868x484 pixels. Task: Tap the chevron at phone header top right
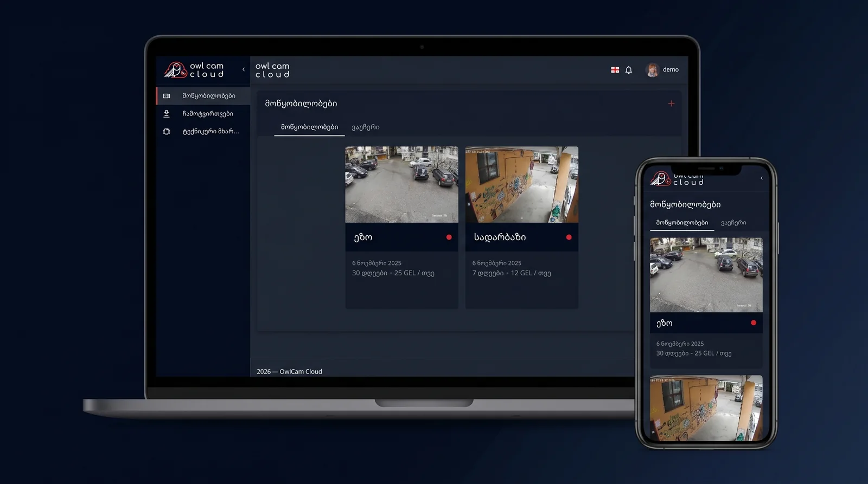[762, 178]
